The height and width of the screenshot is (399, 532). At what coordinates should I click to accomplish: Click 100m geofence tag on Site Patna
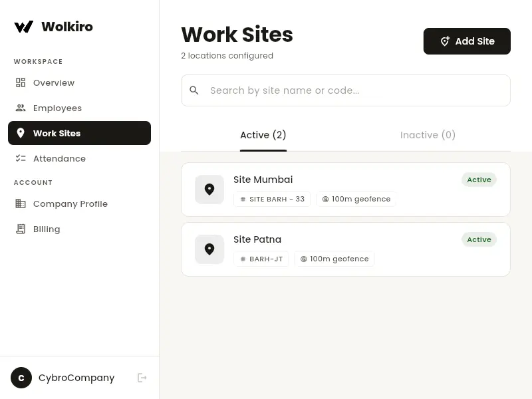(334, 259)
